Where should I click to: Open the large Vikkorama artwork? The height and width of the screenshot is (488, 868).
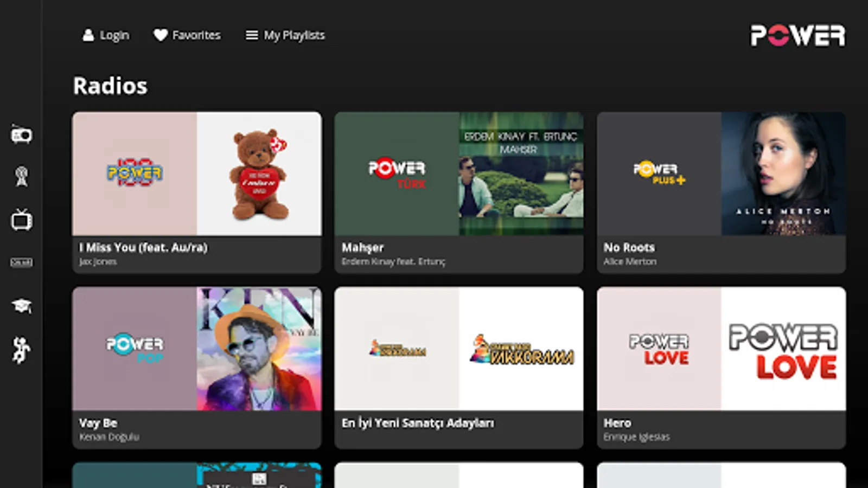(x=521, y=349)
